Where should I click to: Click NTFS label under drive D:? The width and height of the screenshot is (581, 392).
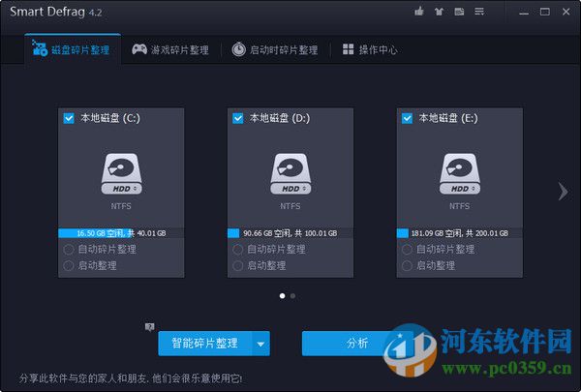coord(290,206)
